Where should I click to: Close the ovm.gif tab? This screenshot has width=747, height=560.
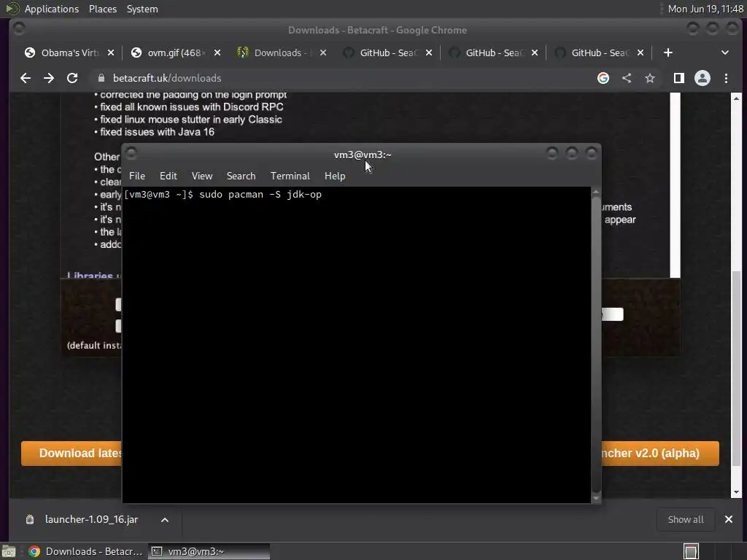point(217,52)
